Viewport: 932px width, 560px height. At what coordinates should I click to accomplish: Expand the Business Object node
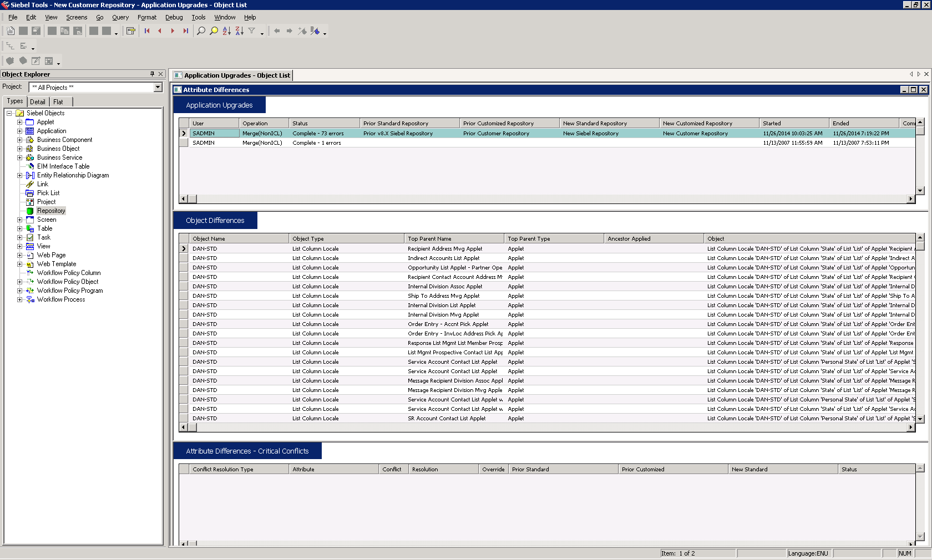pyautogui.click(x=20, y=149)
